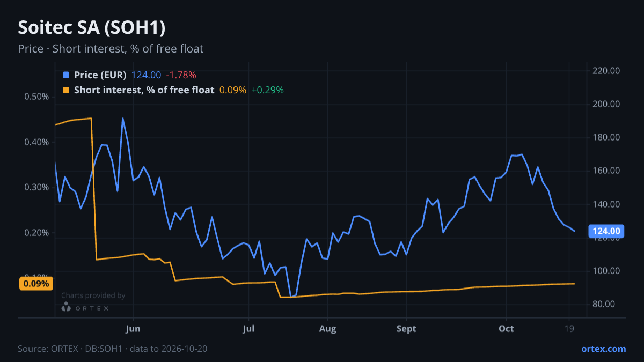Select the Price (EUR) legend label
The image size is (644, 362).
pos(100,75)
